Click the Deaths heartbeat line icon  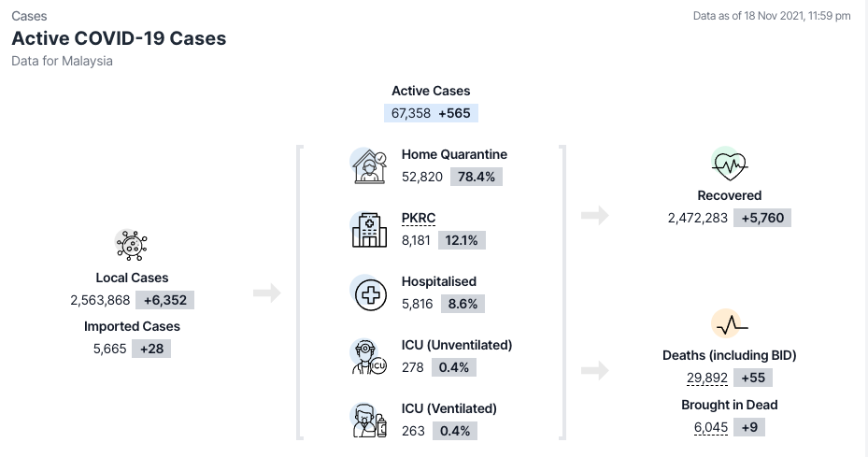tap(729, 325)
